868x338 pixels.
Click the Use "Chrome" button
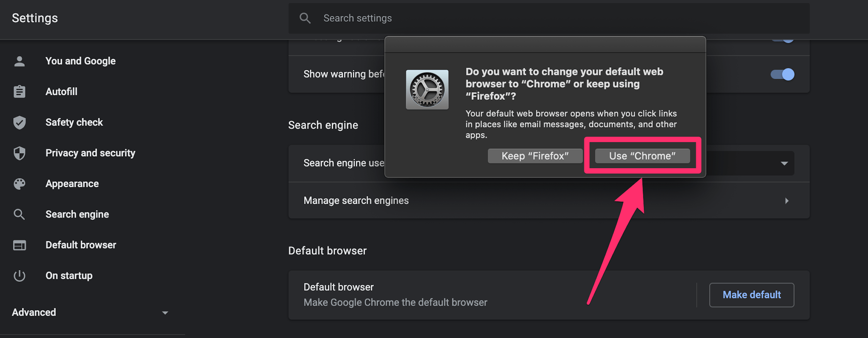pyautogui.click(x=642, y=156)
